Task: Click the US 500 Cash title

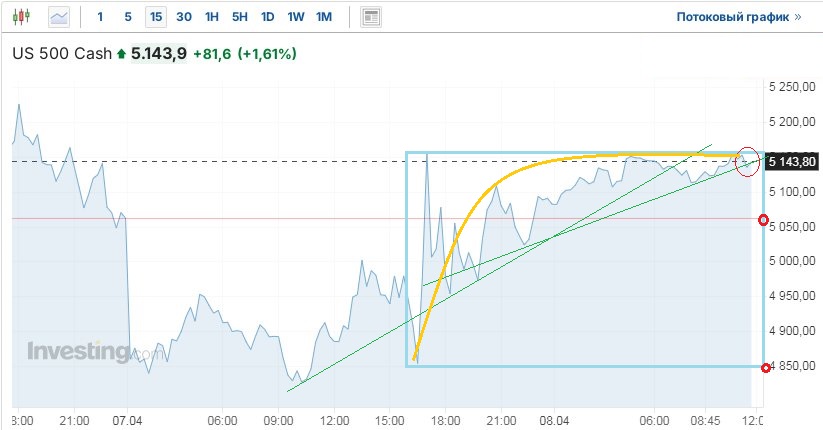Action: tap(61, 54)
